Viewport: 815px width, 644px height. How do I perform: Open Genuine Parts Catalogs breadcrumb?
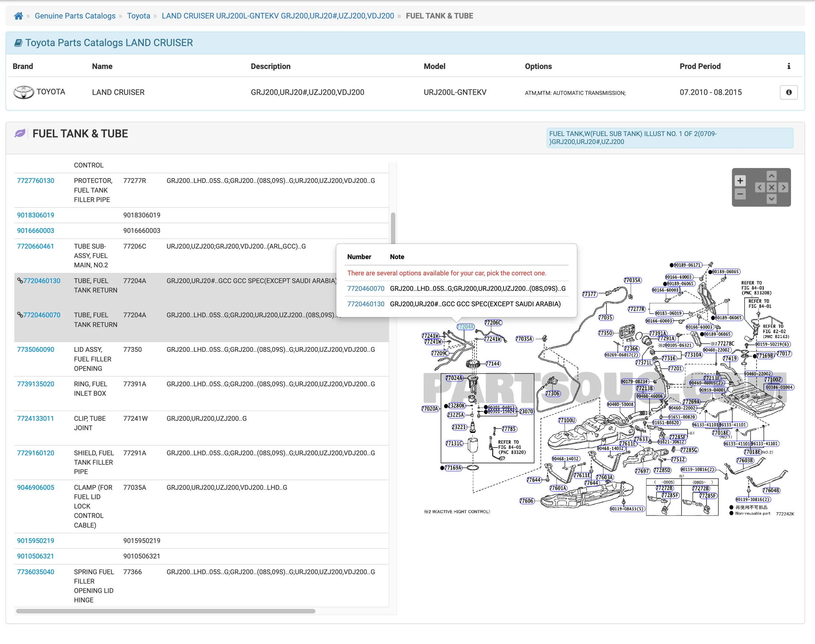pos(75,16)
